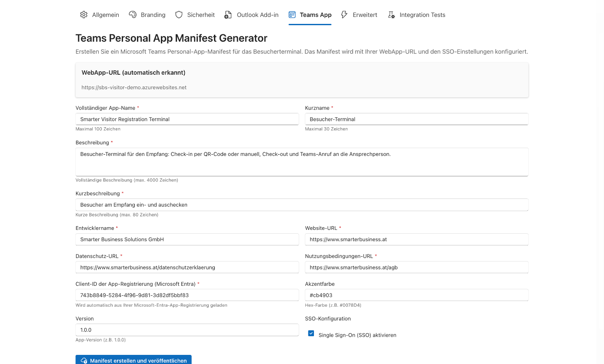Switch to the Erweitert tab
This screenshot has height=364, width=604.
(x=359, y=15)
